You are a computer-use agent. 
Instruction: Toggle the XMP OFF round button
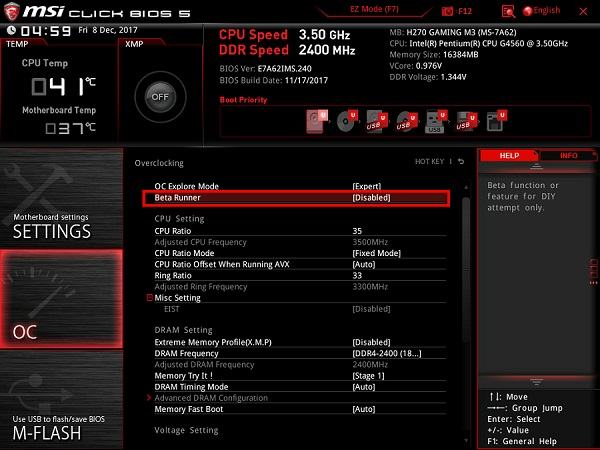pyautogui.click(x=160, y=97)
